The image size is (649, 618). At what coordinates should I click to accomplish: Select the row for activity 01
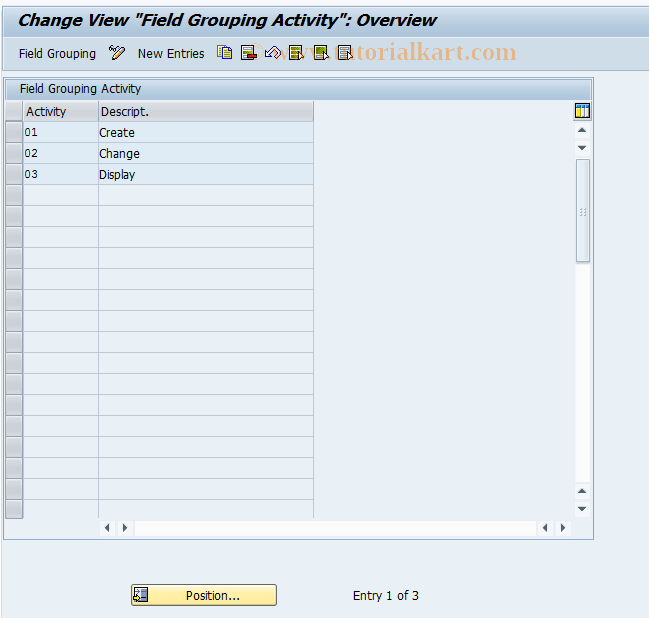[14, 132]
